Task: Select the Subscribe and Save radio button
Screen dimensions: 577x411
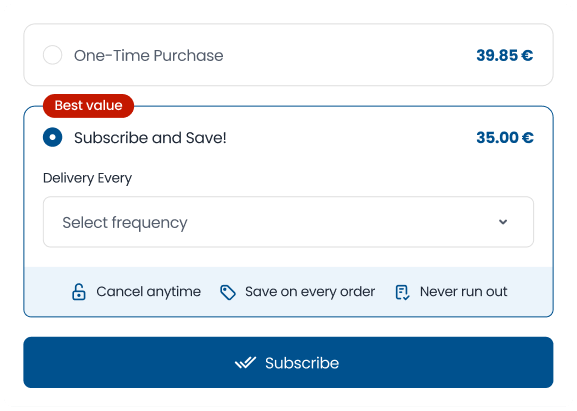Action: 53,137
